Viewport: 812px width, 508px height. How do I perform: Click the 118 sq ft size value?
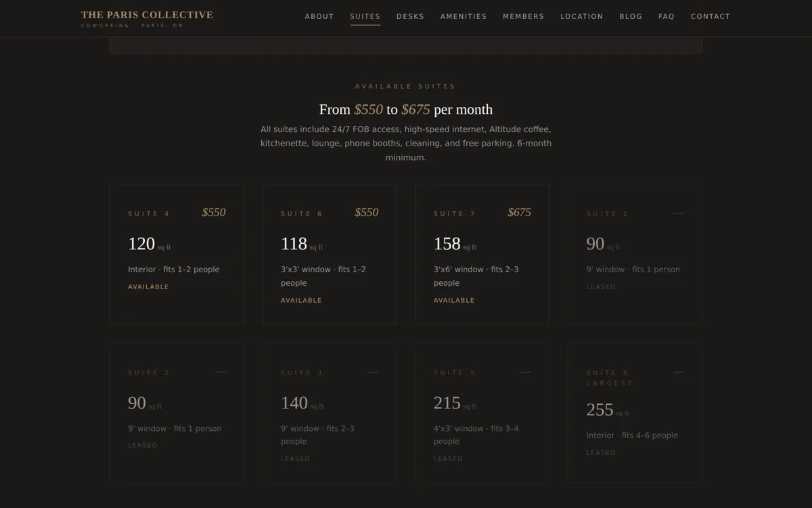pos(302,244)
